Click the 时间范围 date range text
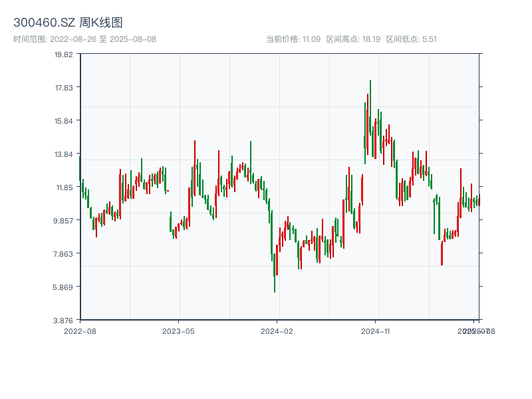This screenshot has width=532, height=399. point(84,39)
